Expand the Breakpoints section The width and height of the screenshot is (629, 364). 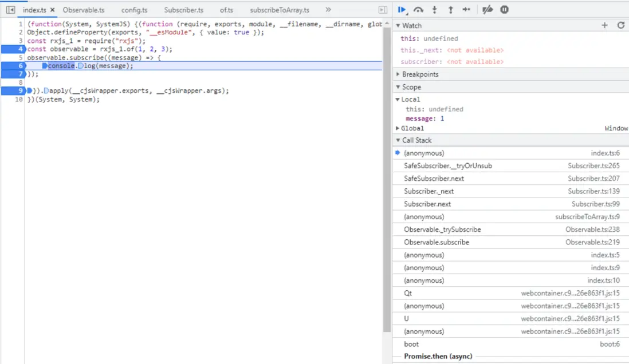420,74
